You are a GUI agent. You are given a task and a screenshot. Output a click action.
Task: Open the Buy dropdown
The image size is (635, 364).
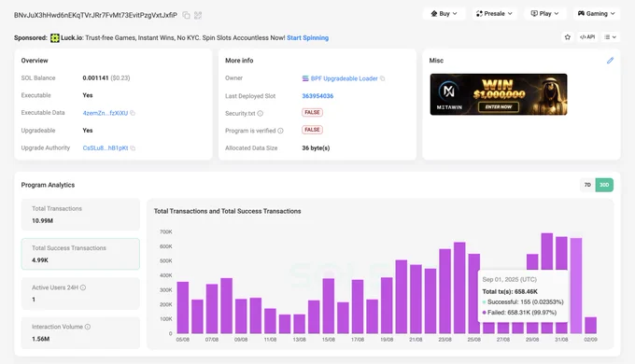[x=444, y=14]
